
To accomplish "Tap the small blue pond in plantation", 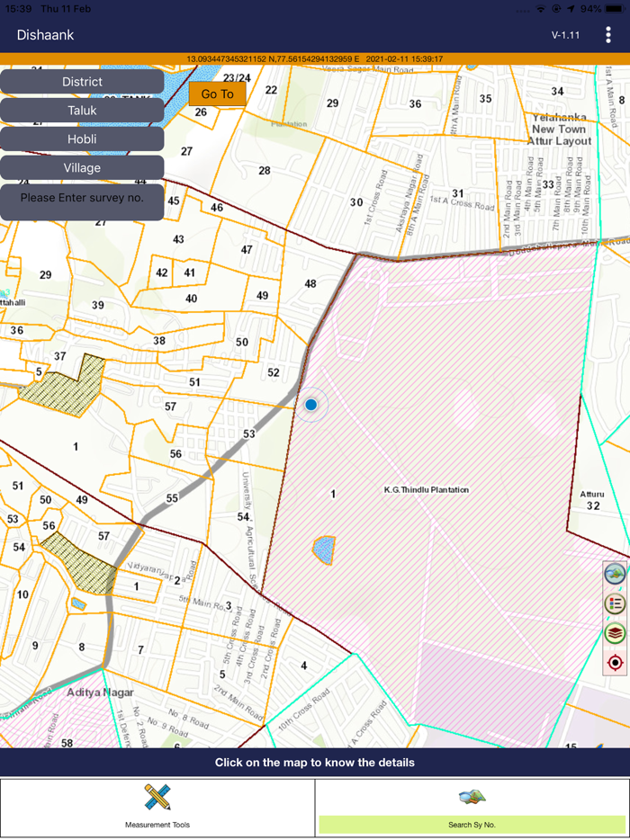I will coord(324,550).
